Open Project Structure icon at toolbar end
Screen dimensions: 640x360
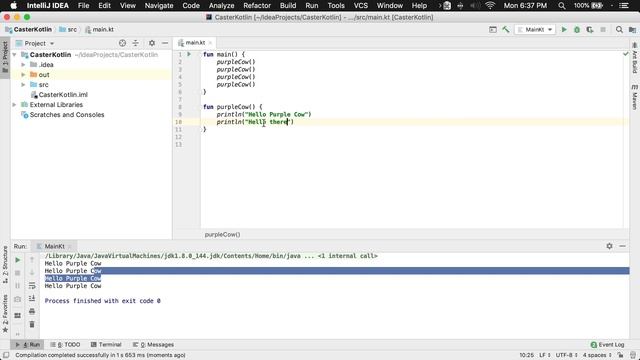pyautogui.click(x=632, y=29)
